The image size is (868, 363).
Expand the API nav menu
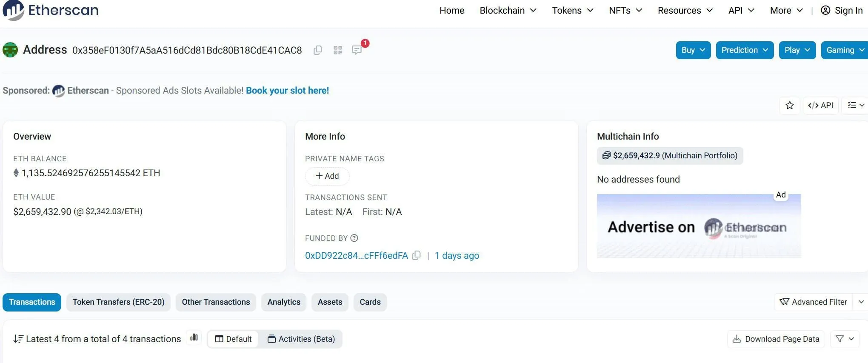click(x=741, y=10)
